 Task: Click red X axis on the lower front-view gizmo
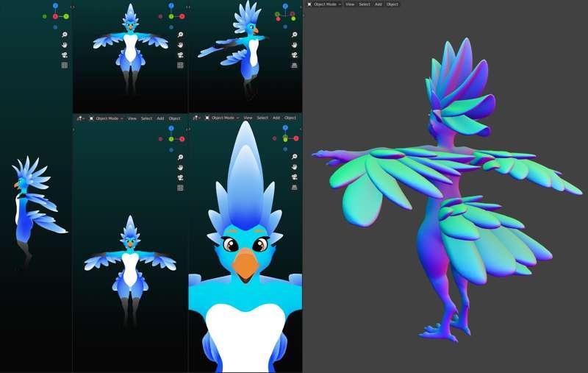[x=182, y=139]
